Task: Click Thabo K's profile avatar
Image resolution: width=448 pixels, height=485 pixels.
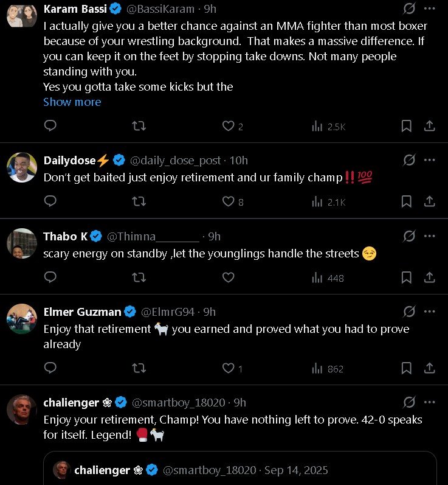Action: coord(22,243)
